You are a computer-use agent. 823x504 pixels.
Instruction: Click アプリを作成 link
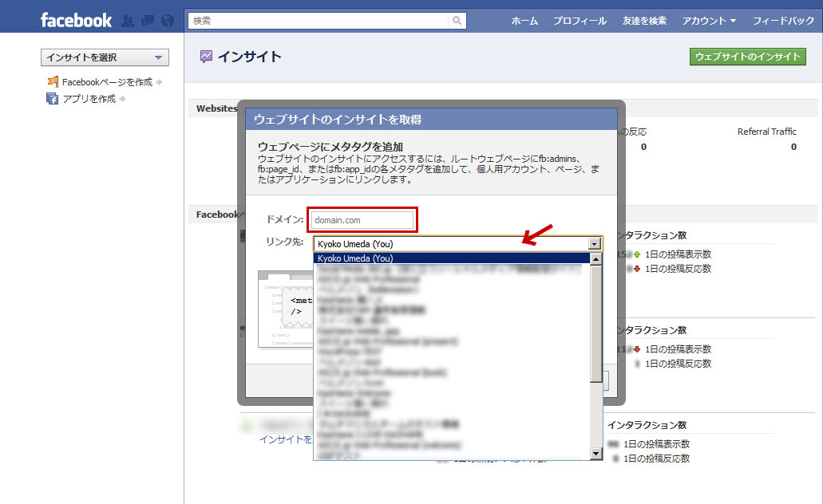coord(89,99)
